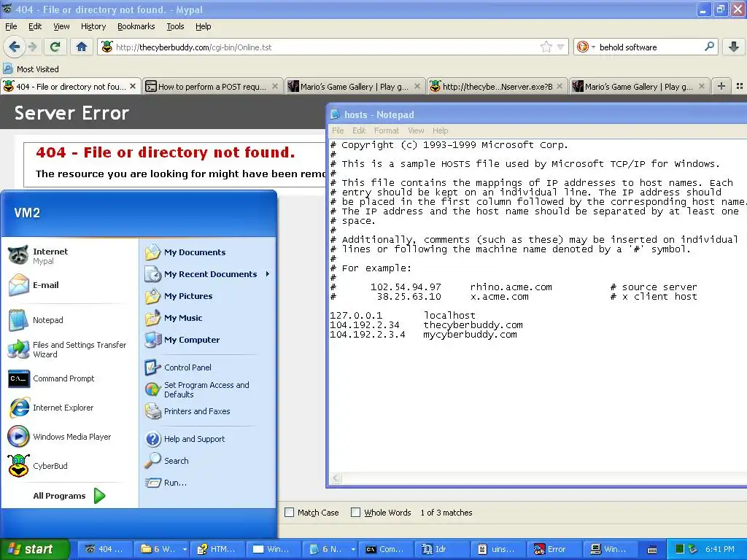Expand the Notepad group dropdown in taskbar
The height and width of the screenshot is (560, 747).
(353, 549)
